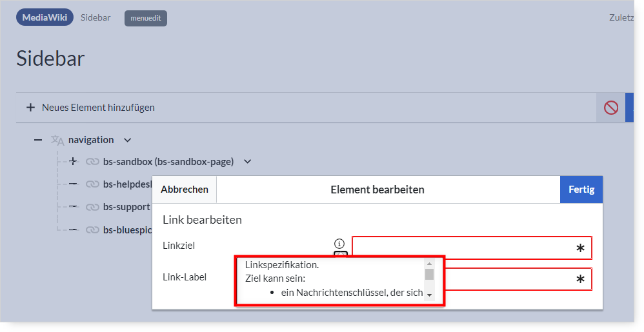Click the plus icon for Neues Element hinzufügen
The width and height of the screenshot is (644, 332).
click(x=30, y=108)
